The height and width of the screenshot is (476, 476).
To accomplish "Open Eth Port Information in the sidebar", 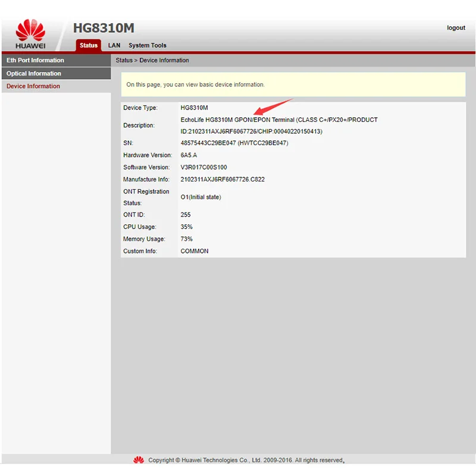I will point(56,60).
